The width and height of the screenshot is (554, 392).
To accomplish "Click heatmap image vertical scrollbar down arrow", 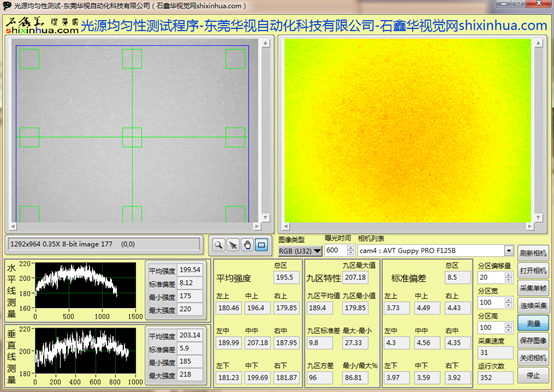I will point(538,218).
